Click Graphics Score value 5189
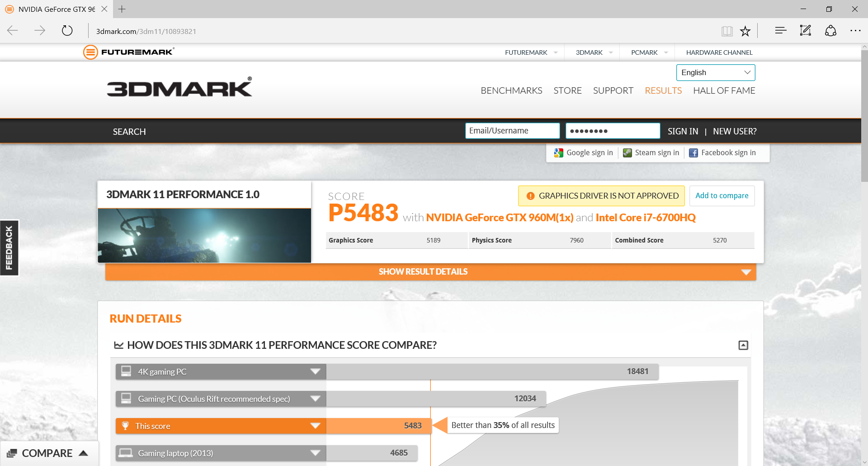The image size is (868, 466). pos(433,240)
